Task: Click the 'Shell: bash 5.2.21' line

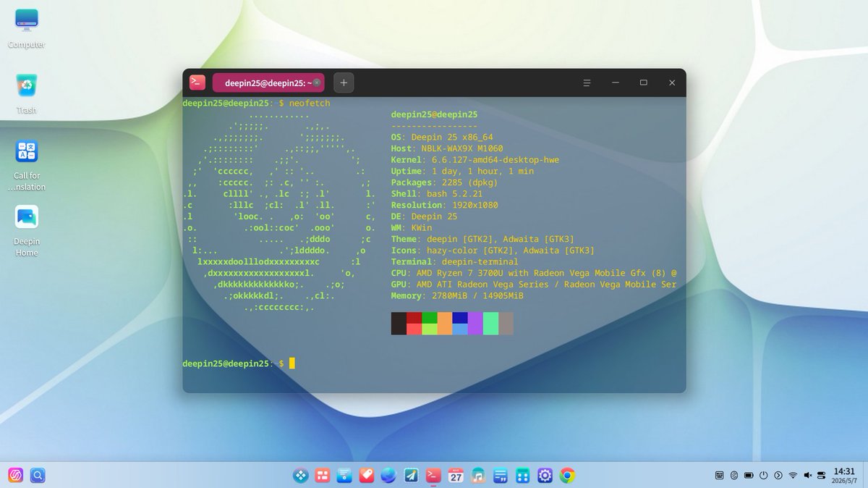Action: pyautogui.click(x=437, y=194)
